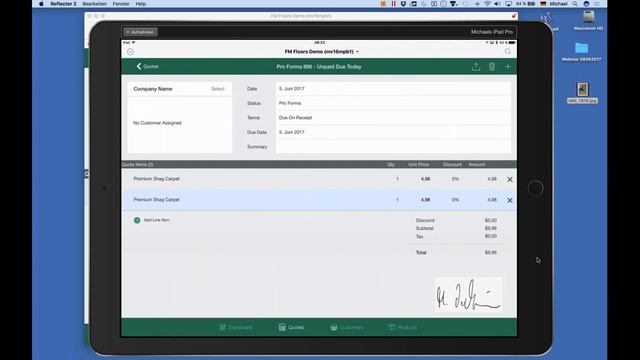
Task: Edit unit price of highlighted carpet row
Action: pyautogui.click(x=425, y=200)
